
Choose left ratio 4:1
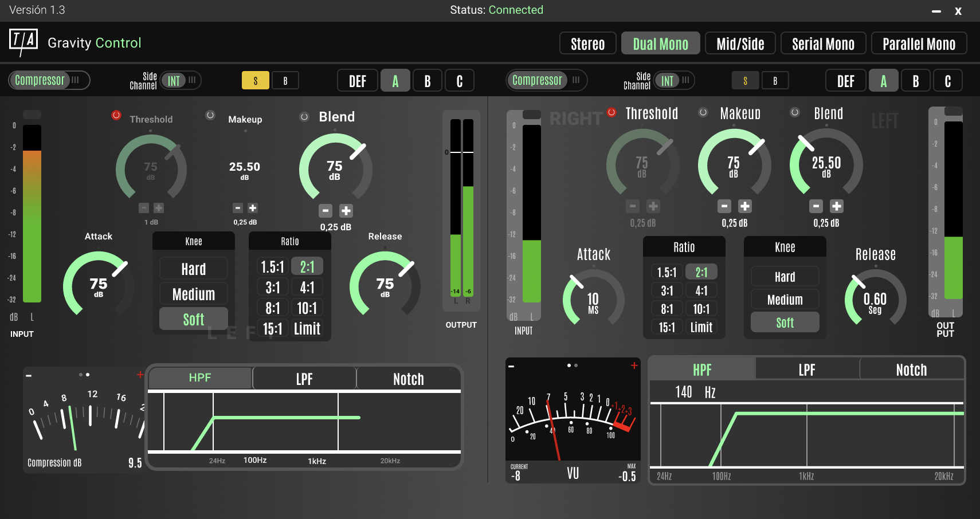tap(307, 287)
